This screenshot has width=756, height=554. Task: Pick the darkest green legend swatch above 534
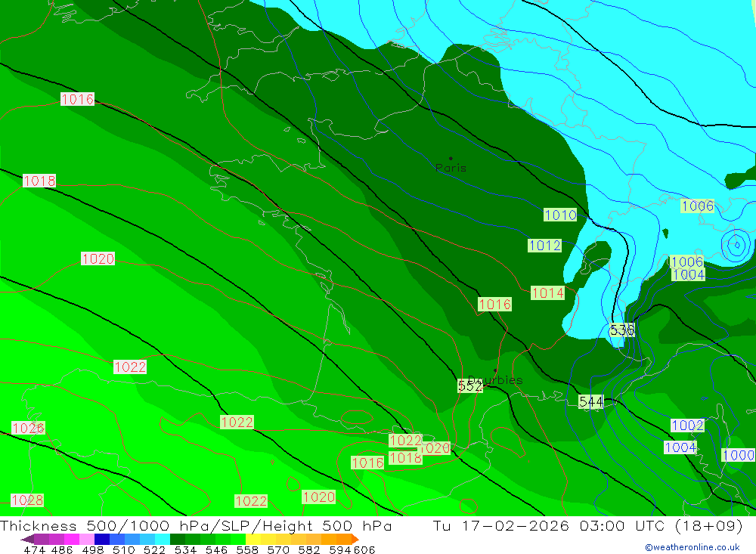point(178,539)
